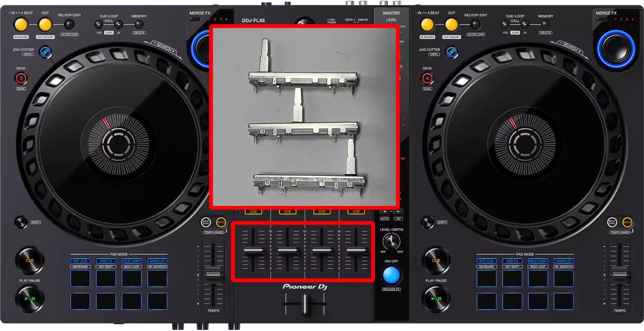Start playback with left deck PLAY/PAUSE
The image size is (644, 331).
(30, 299)
